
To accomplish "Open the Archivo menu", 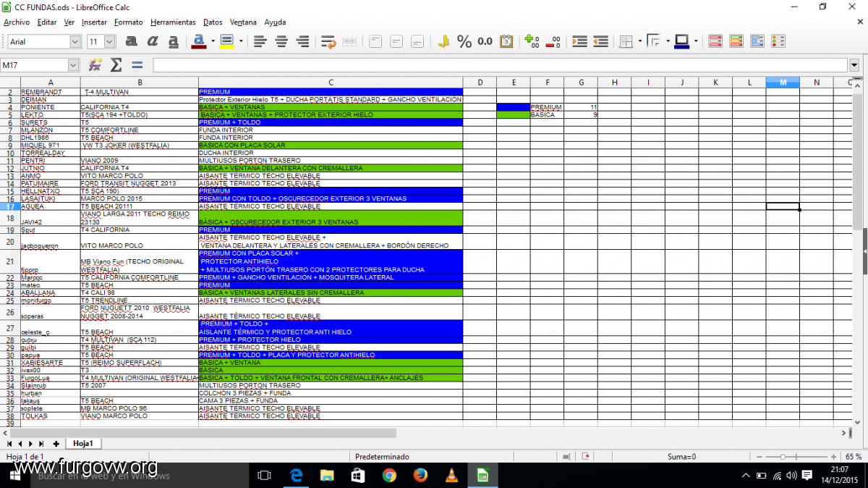I will pyautogui.click(x=17, y=22).
